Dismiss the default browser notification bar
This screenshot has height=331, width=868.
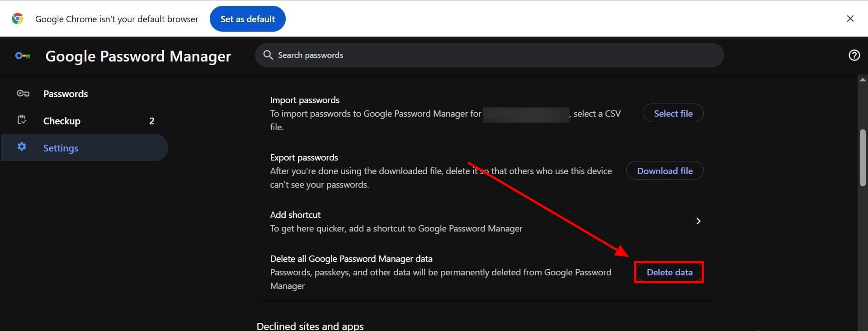850,19
